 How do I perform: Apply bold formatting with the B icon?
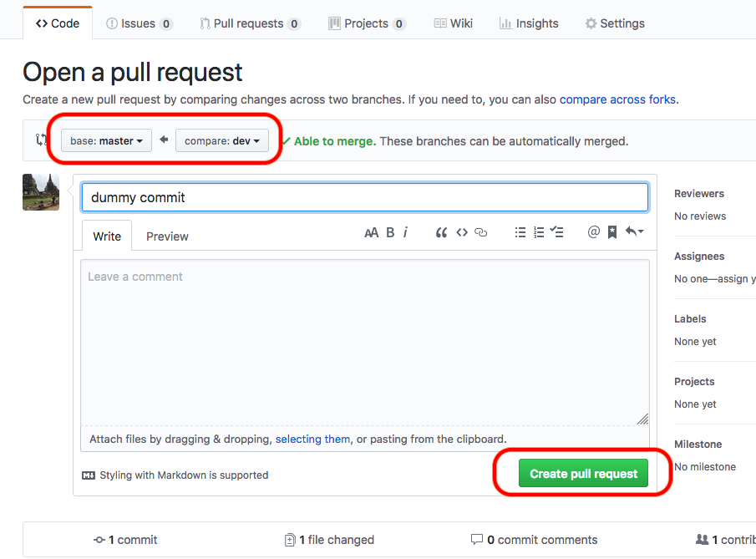click(391, 233)
